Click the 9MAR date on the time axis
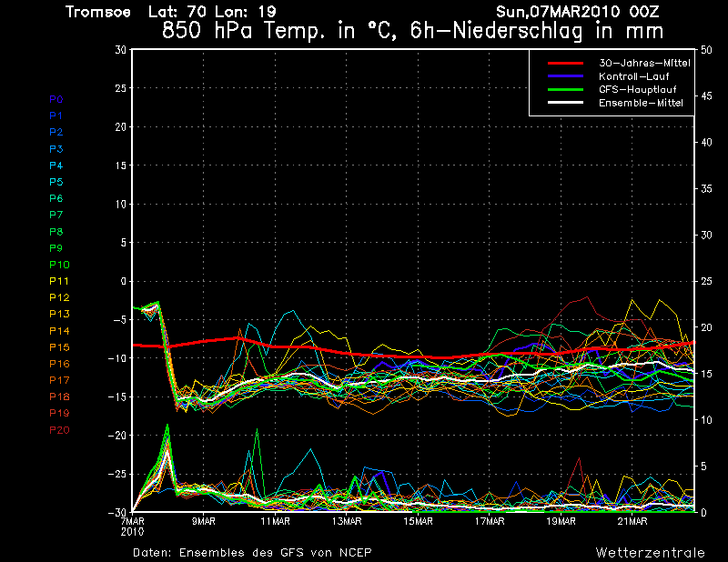The height and width of the screenshot is (562, 728). coord(203,522)
